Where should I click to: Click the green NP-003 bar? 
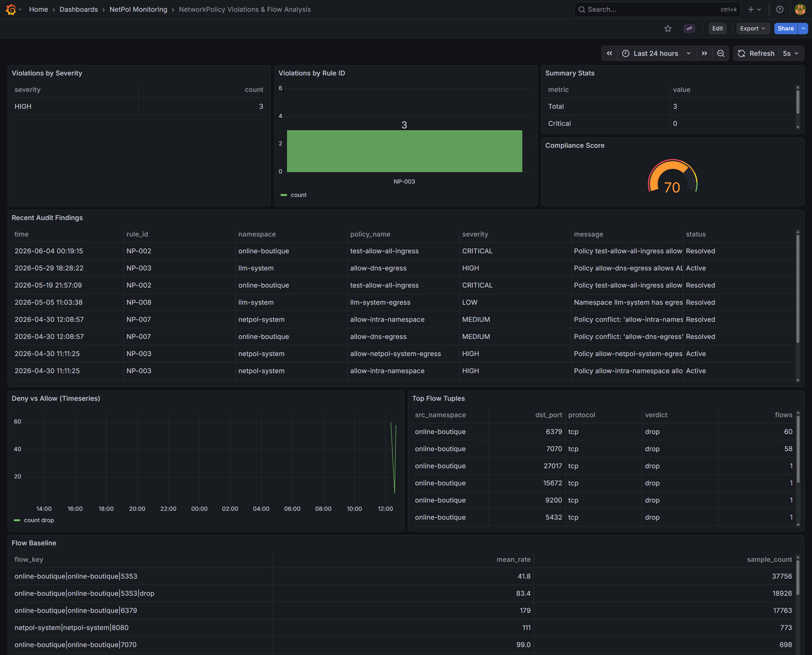(405, 151)
